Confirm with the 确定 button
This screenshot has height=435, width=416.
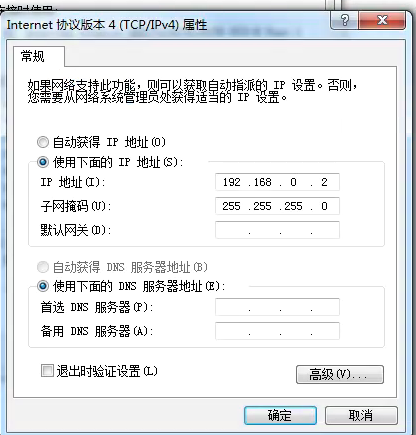point(280,415)
